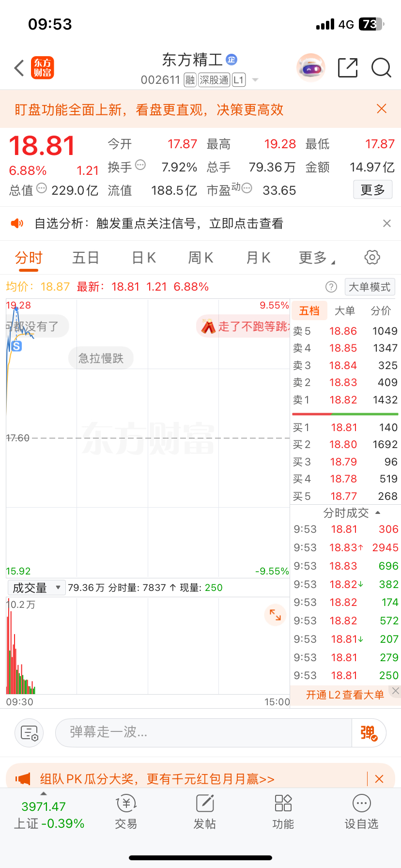Switch to the 五日 tab
401x868 pixels.
pyautogui.click(x=86, y=258)
